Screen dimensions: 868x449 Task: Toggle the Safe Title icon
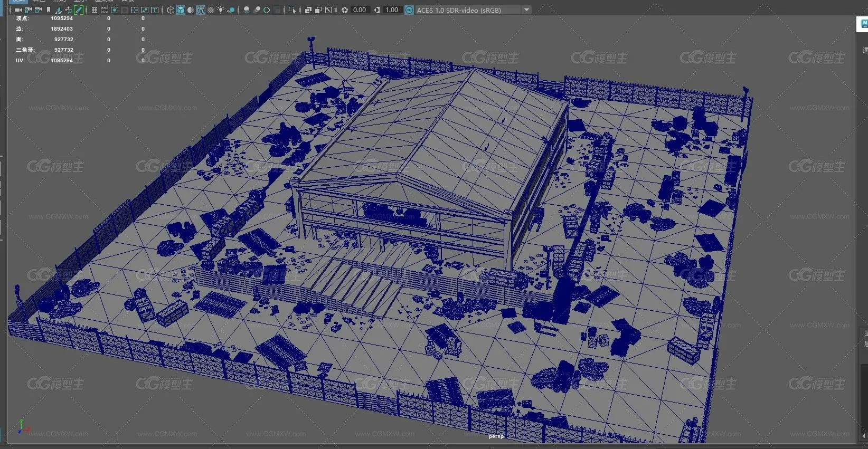[155, 10]
